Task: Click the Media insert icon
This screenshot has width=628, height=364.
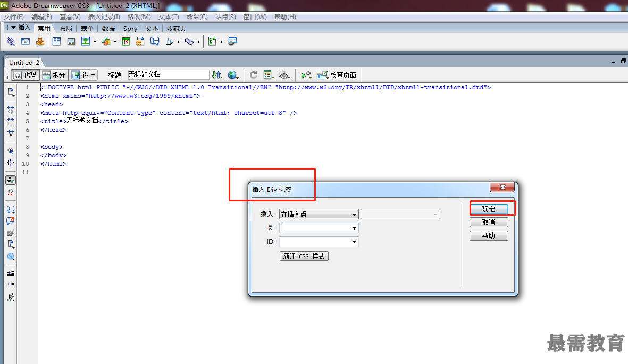Action: (x=106, y=41)
